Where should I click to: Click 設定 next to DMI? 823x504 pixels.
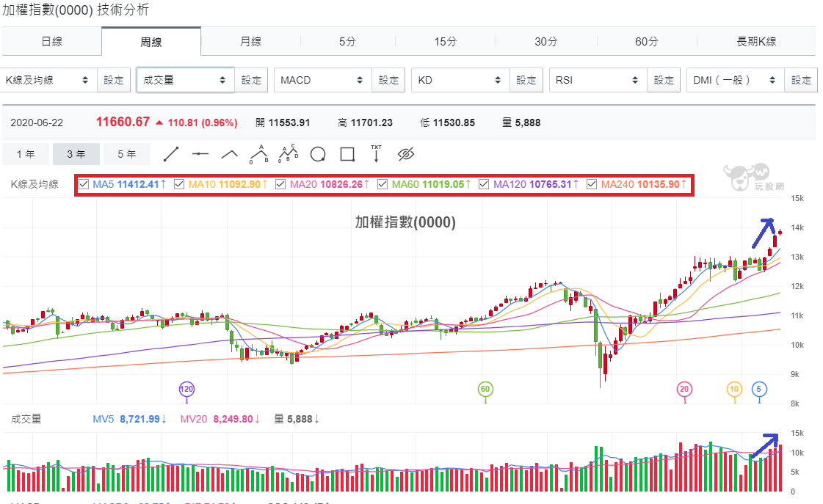[x=801, y=80]
